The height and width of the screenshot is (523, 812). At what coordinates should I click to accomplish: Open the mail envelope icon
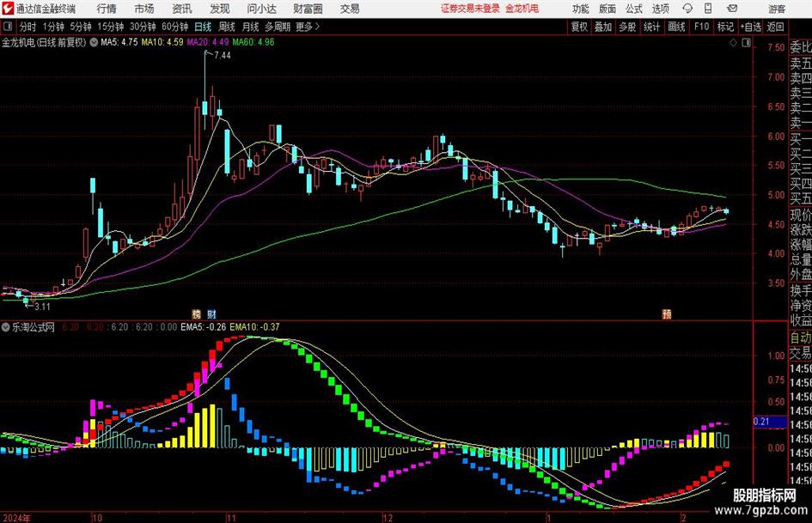point(732,9)
